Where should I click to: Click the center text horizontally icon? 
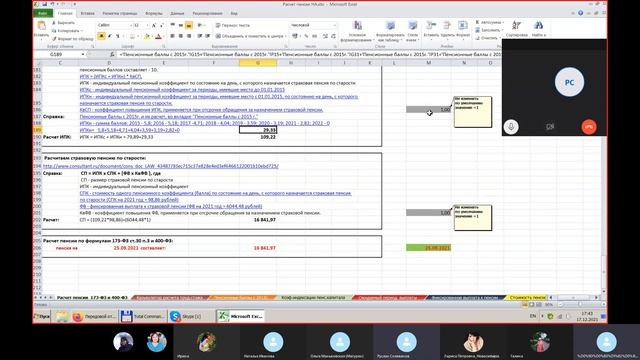[181, 36]
